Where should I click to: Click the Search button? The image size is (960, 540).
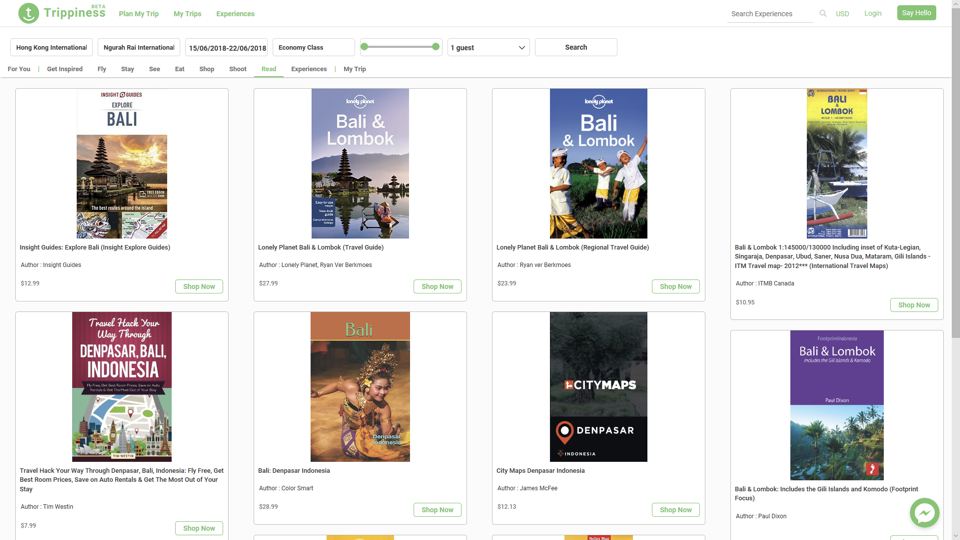pos(576,47)
